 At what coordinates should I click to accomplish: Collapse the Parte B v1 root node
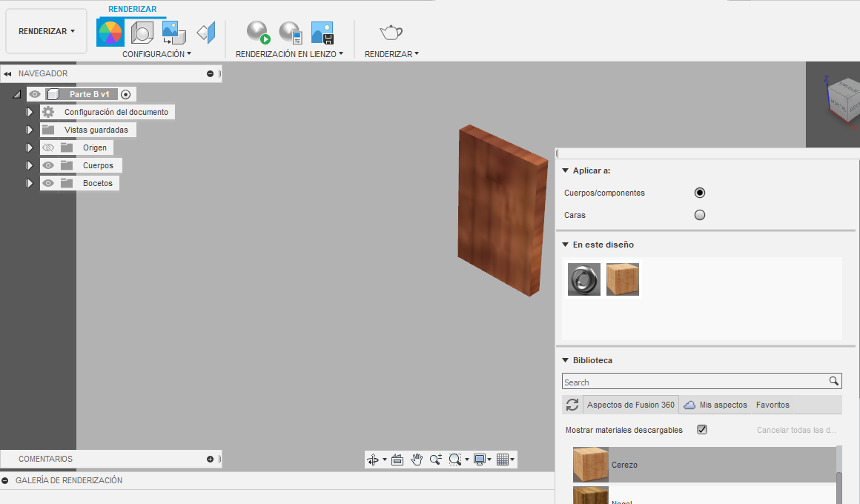click(17, 95)
